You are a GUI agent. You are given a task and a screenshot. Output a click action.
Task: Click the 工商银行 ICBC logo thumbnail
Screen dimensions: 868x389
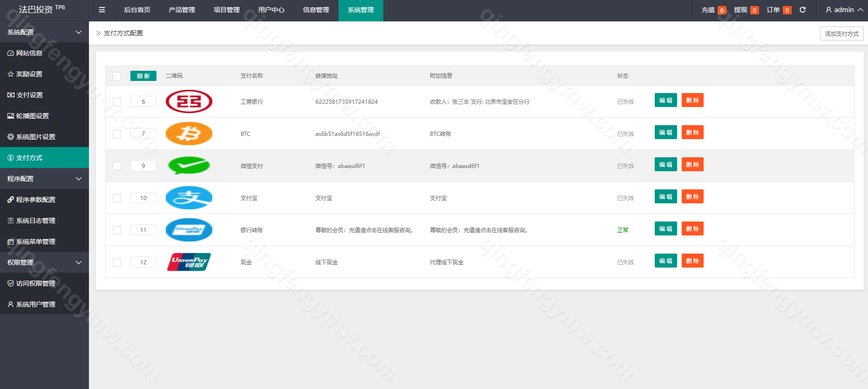[189, 101]
